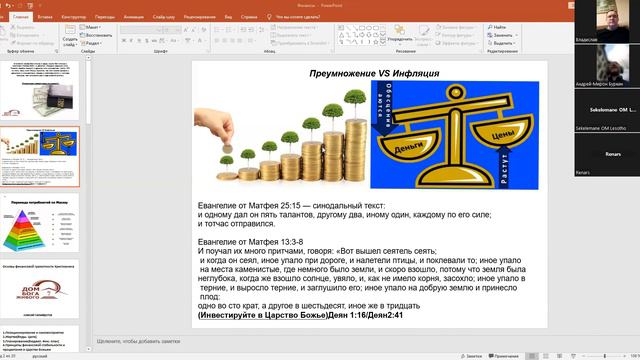Click the font size combo box
Screen dimensions: 640x360
[172, 30]
